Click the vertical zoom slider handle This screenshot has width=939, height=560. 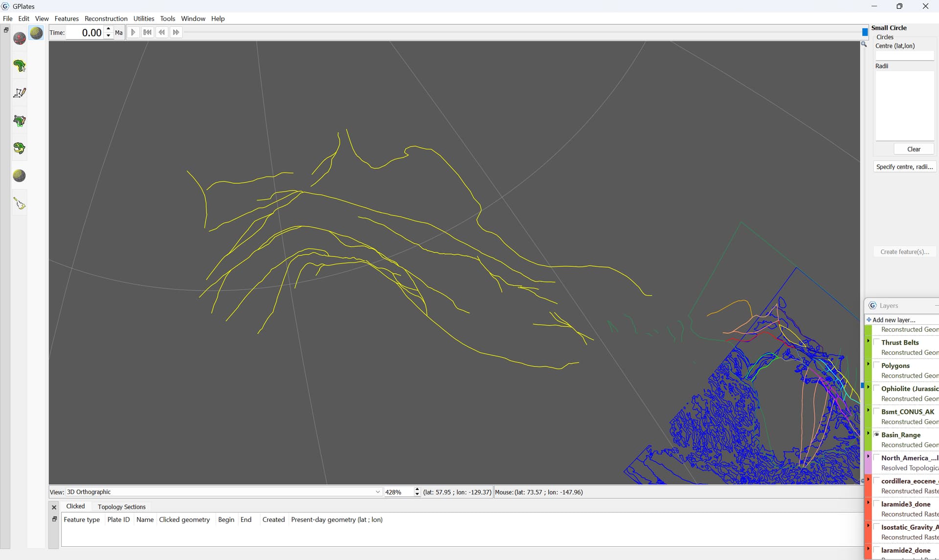click(862, 386)
